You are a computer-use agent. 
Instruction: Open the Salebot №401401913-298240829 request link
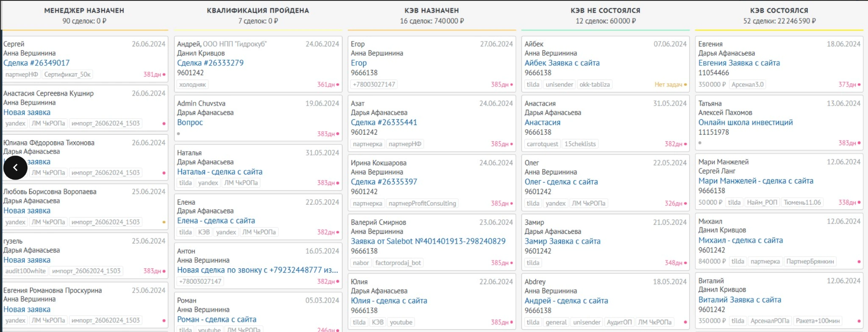tap(428, 241)
